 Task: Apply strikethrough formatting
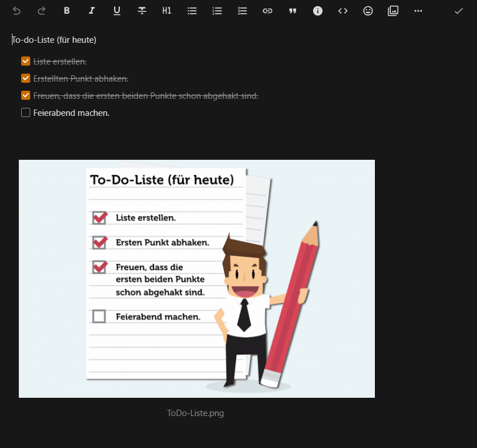click(142, 11)
